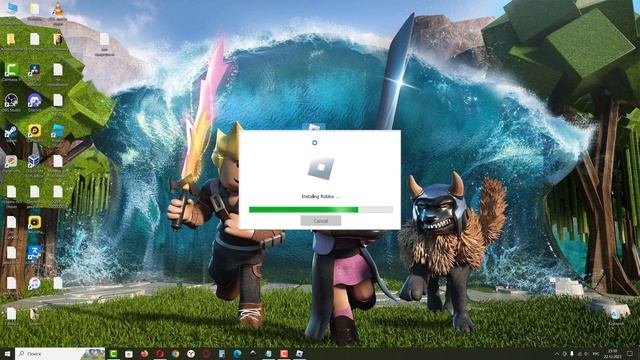This screenshot has height=360, width=640.
Task: Launch VirtualBox from the desktop
Action: [x=34, y=160]
